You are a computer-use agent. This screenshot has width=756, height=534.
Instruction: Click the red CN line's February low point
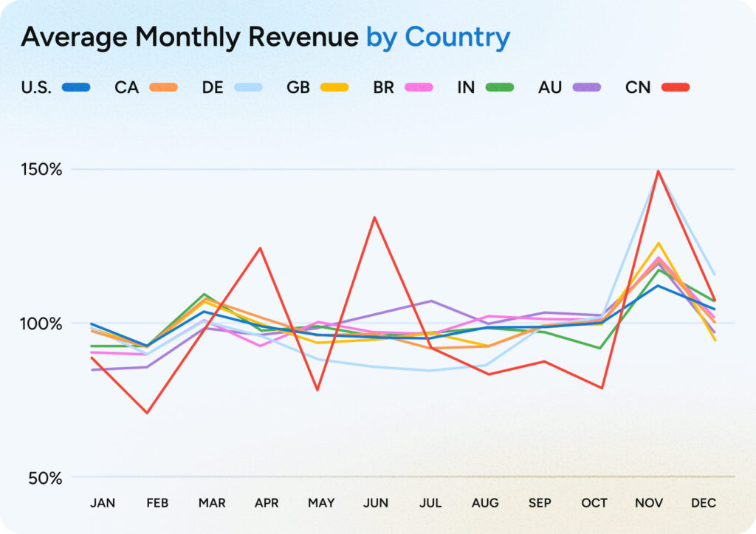(147, 412)
